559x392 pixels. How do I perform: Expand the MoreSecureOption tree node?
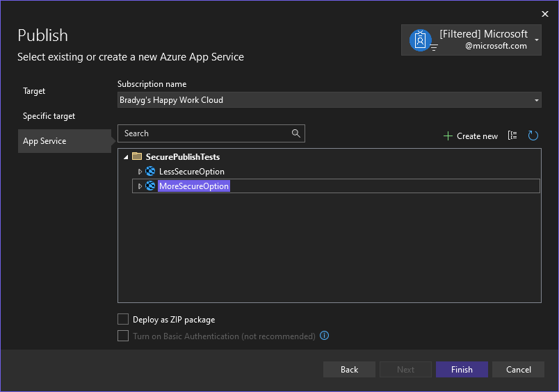click(x=140, y=186)
